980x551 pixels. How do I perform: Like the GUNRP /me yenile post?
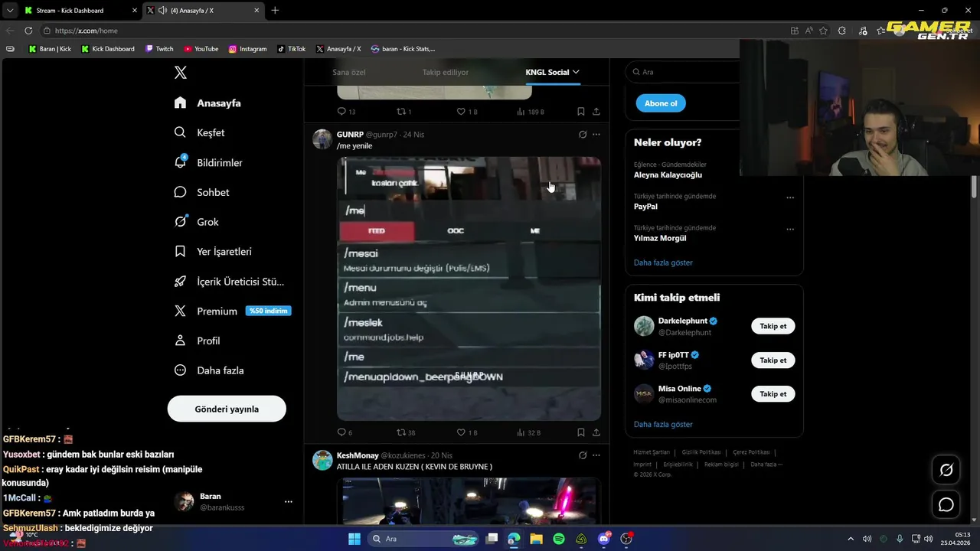(x=467, y=432)
